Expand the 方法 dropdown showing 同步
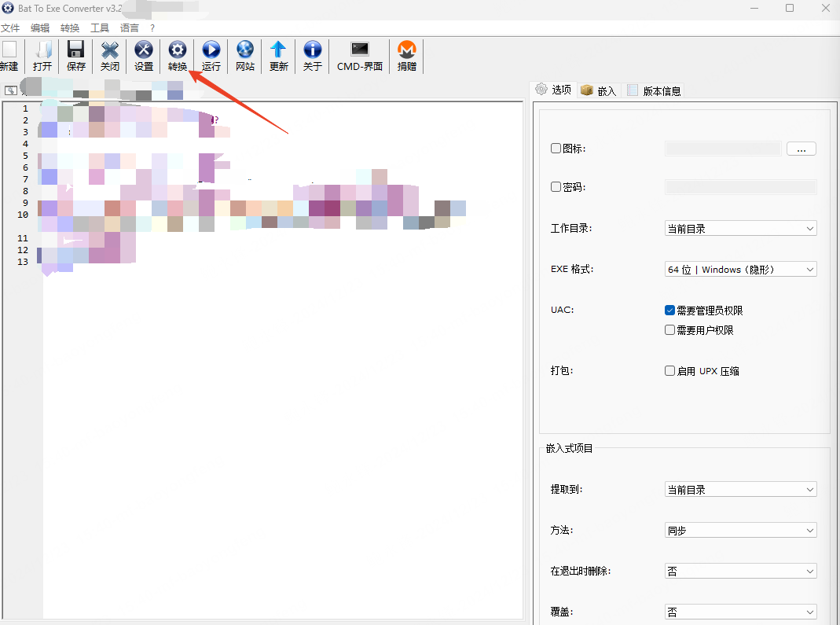The height and width of the screenshot is (625, 840). [741, 530]
